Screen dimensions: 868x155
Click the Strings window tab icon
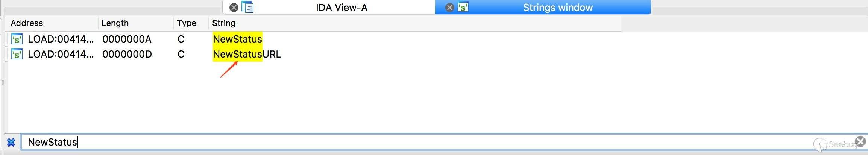click(x=463, y=7)
